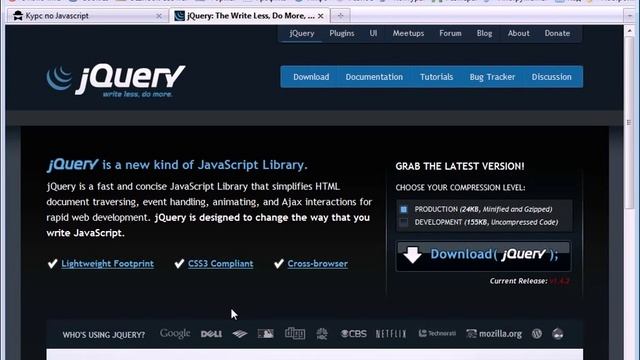Click the favicon of the Курс по Javascript tab
This screenshot has height=360, width=640.
click(18, 16)
